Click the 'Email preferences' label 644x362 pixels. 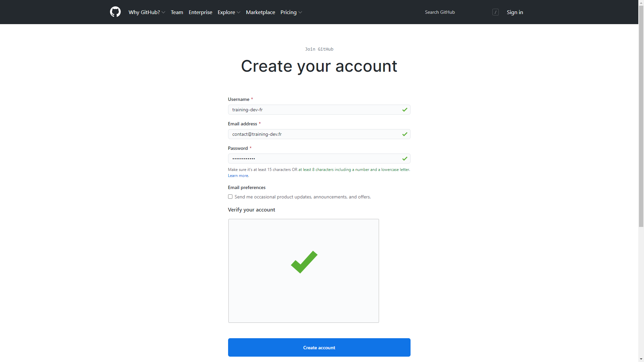tap(247, 187)
